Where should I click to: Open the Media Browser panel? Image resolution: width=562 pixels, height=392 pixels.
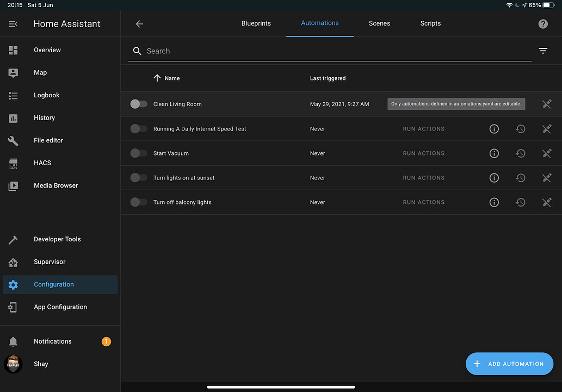[54, 185]
